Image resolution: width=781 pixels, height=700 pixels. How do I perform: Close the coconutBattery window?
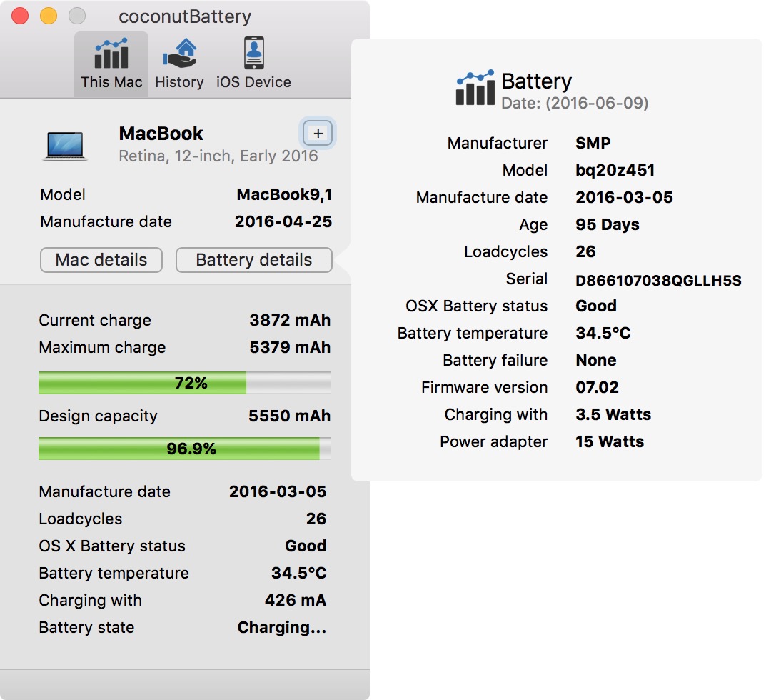point(20,16)
